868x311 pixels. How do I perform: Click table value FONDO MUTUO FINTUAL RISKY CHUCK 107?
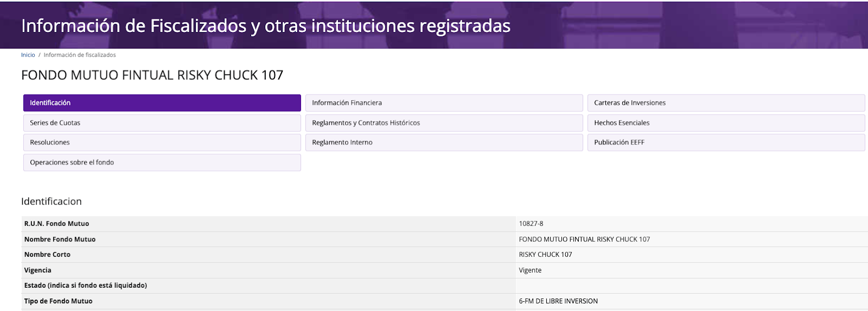point(584,239)
